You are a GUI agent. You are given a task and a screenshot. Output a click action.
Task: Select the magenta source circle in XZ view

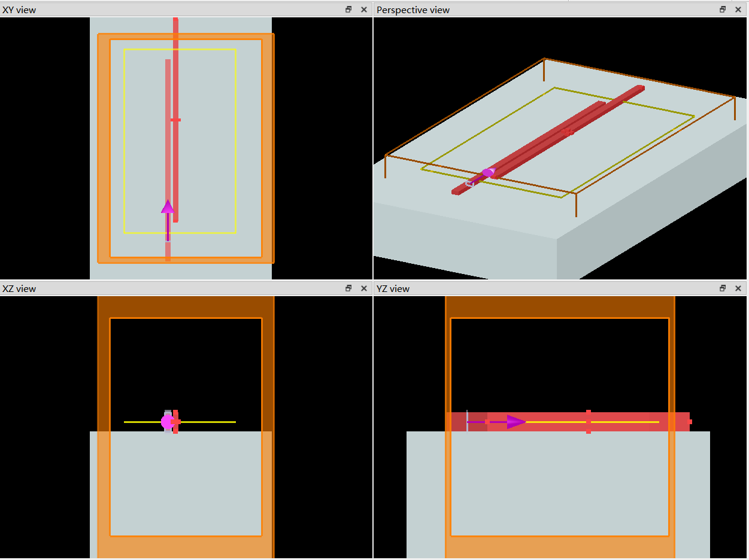pos(167,422)
